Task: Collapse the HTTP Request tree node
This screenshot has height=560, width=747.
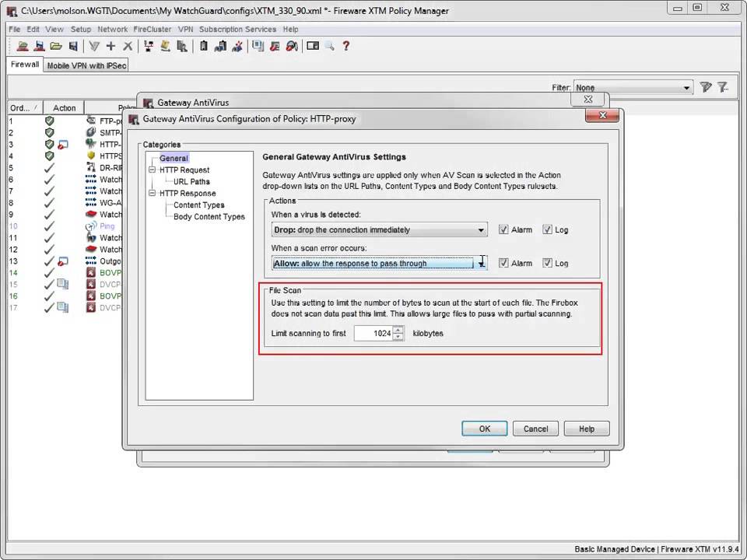Action: click(x=152, y=170)
